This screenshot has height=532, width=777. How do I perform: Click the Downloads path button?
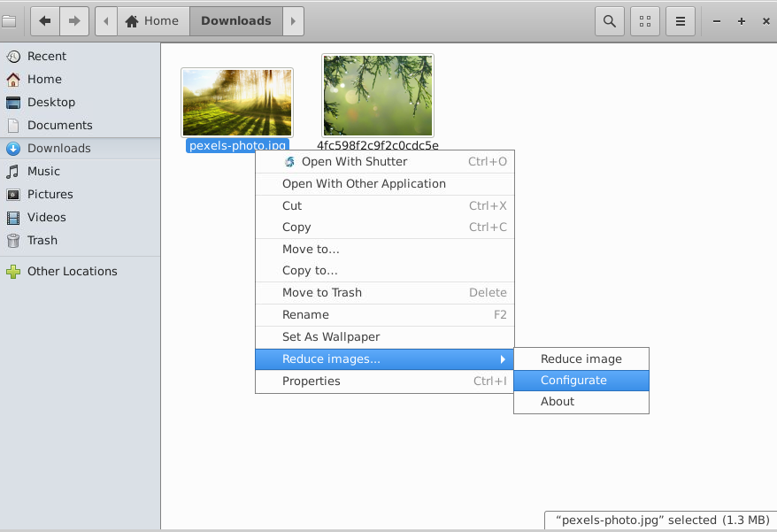236,21
